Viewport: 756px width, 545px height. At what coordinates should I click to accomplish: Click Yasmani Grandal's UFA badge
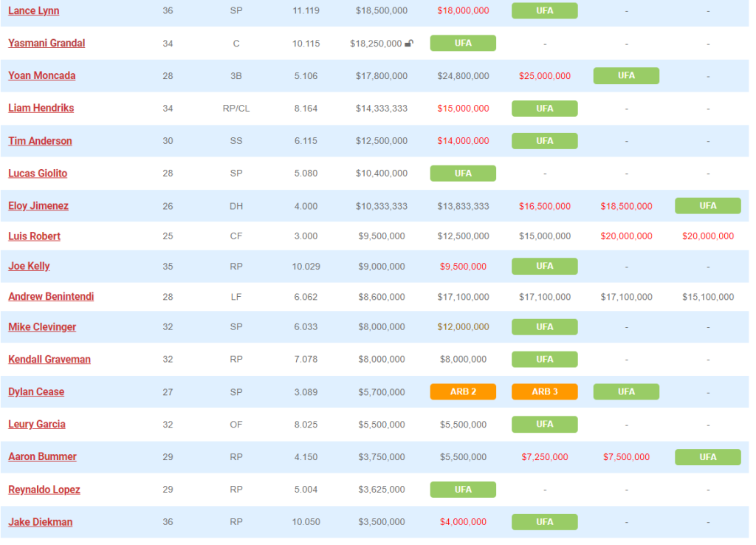pos(463,43)
